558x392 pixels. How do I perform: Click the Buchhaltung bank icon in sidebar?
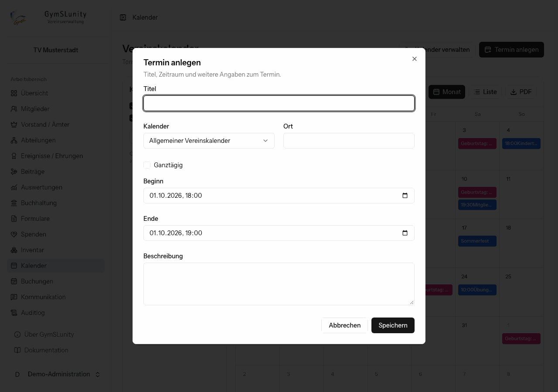click(14, 203)
